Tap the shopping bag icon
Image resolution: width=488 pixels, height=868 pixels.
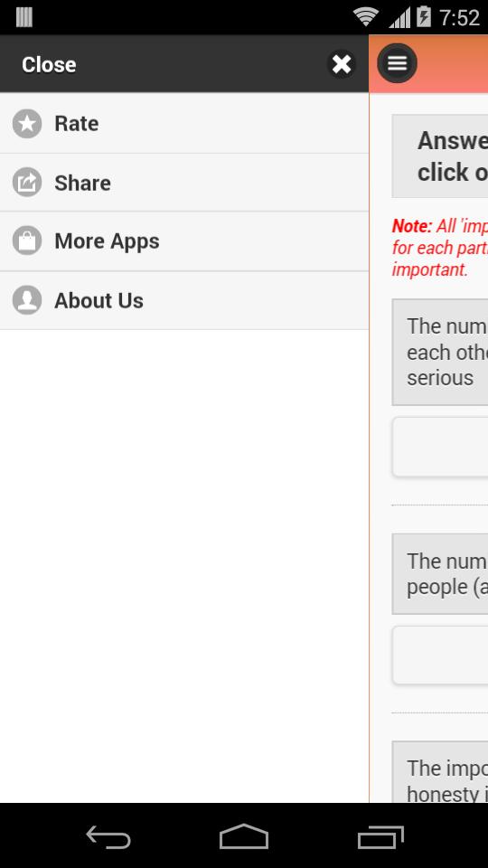[27, 241]
